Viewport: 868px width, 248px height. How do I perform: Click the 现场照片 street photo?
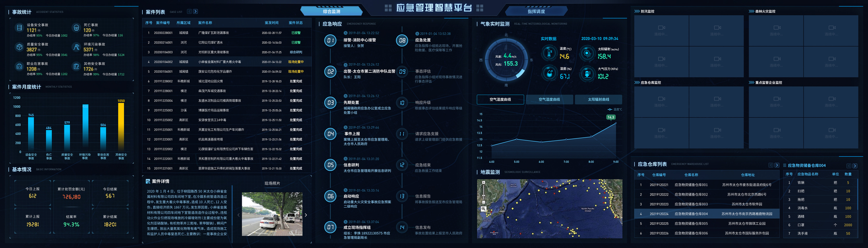pos(272,214)
